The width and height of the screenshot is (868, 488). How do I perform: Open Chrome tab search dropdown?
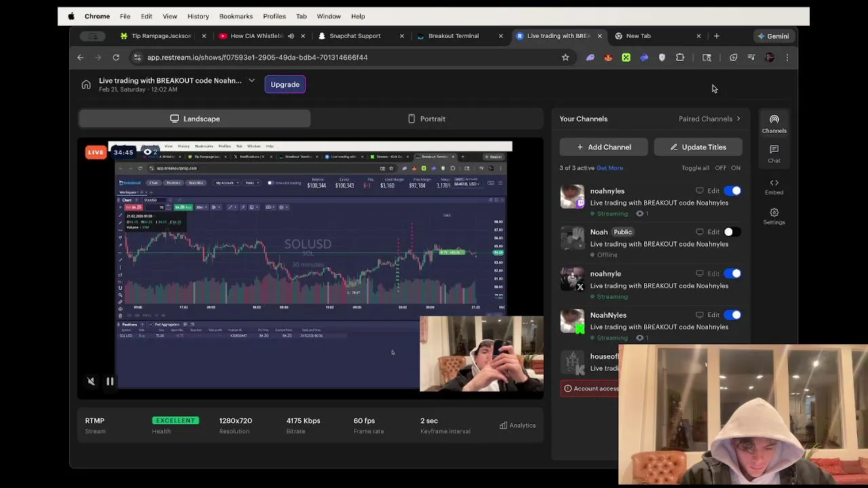(92, 36)
